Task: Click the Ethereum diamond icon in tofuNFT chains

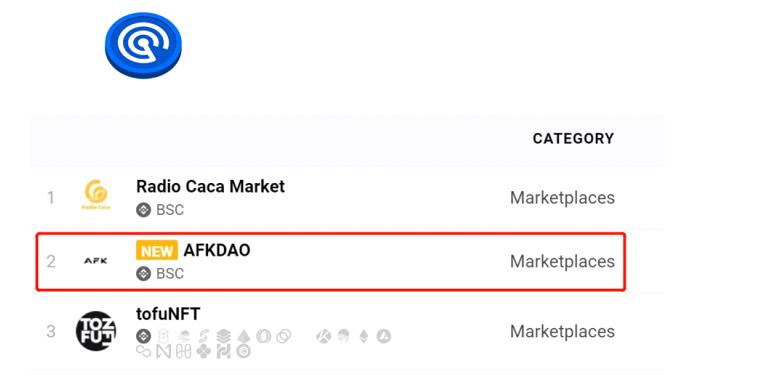Action: tap(363, 336)
